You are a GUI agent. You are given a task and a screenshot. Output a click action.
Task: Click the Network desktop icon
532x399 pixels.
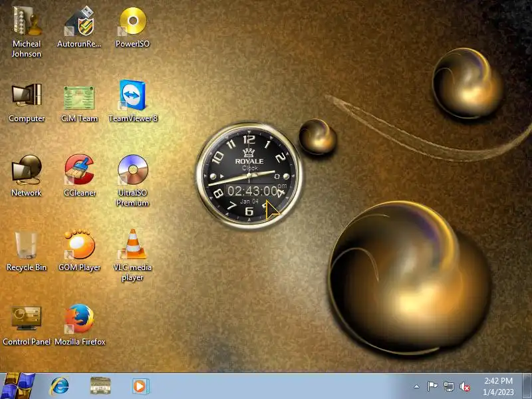[x=27, y=176]
